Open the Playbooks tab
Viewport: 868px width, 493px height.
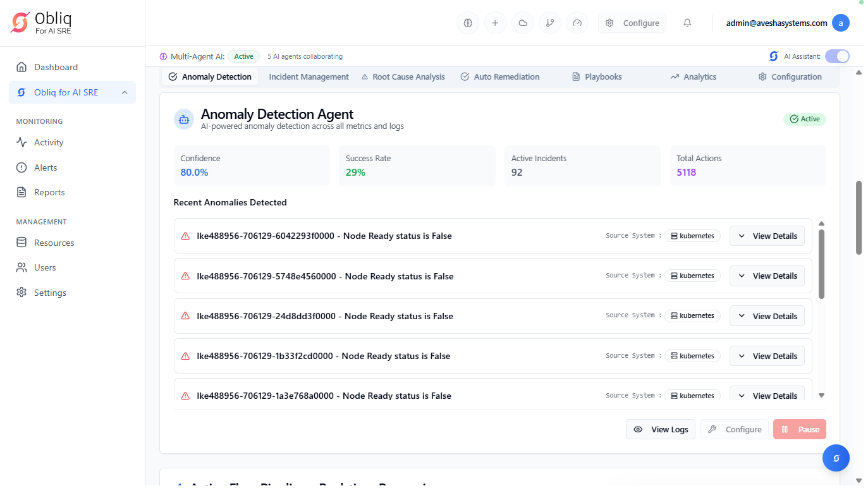click(597, 76)
